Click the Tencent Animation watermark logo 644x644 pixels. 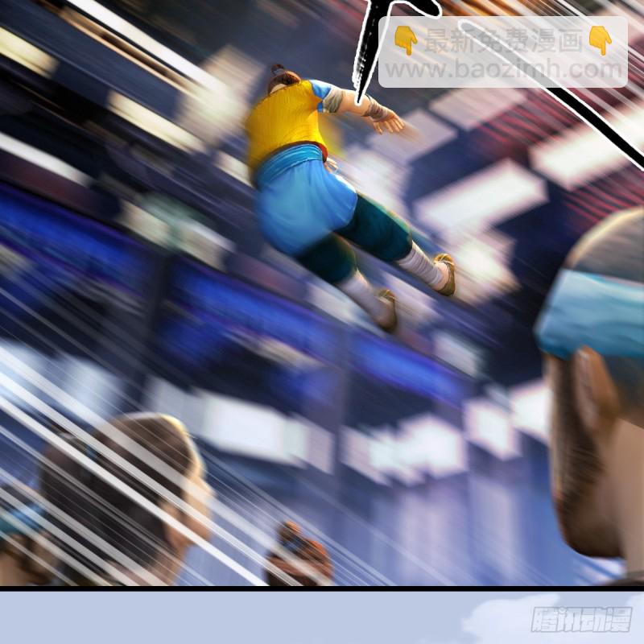tap(580, 620)
